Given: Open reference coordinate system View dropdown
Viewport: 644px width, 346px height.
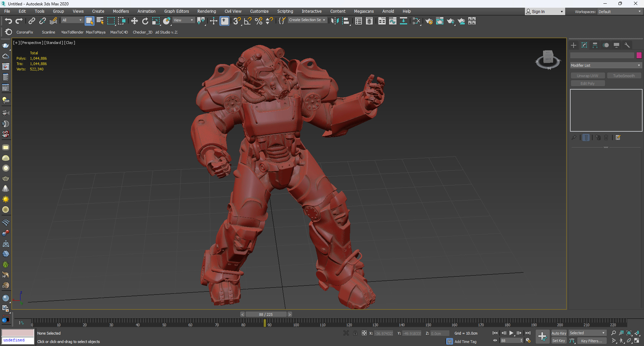Looking at the screenshot, I should [183, 20].
